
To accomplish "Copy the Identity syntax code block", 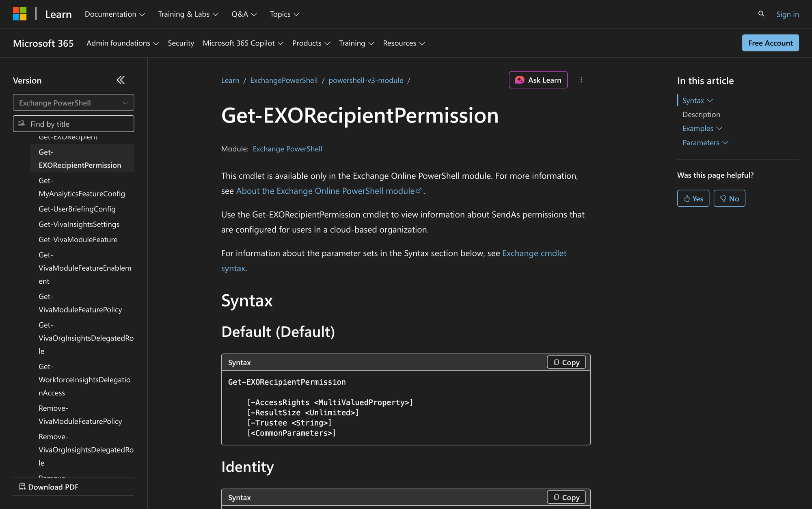I will point(566,497).
